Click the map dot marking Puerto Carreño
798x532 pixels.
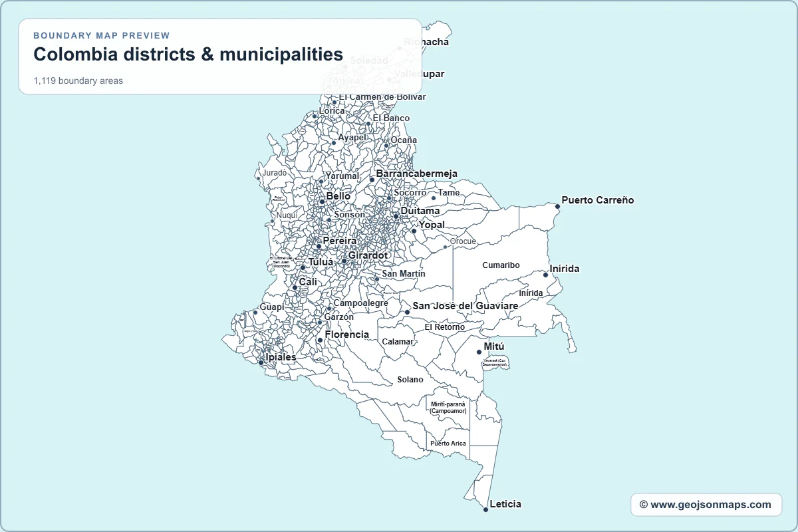click(557, 206)
